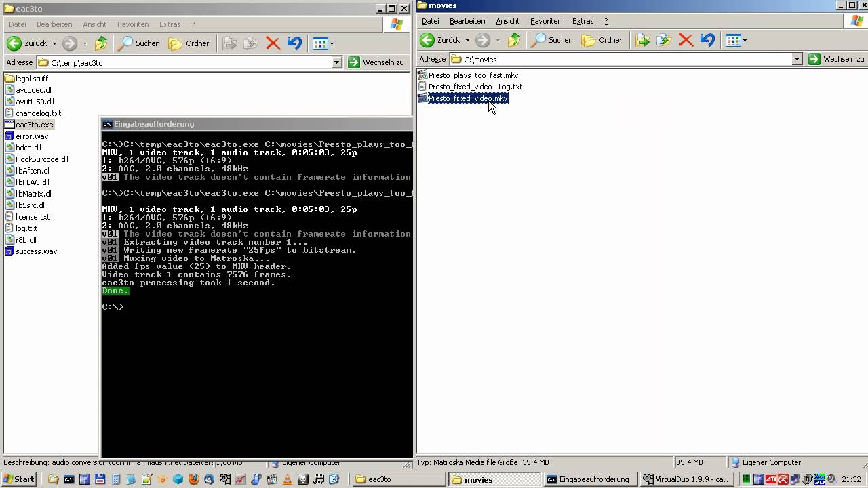Select error.wav file

pos(26,136)
